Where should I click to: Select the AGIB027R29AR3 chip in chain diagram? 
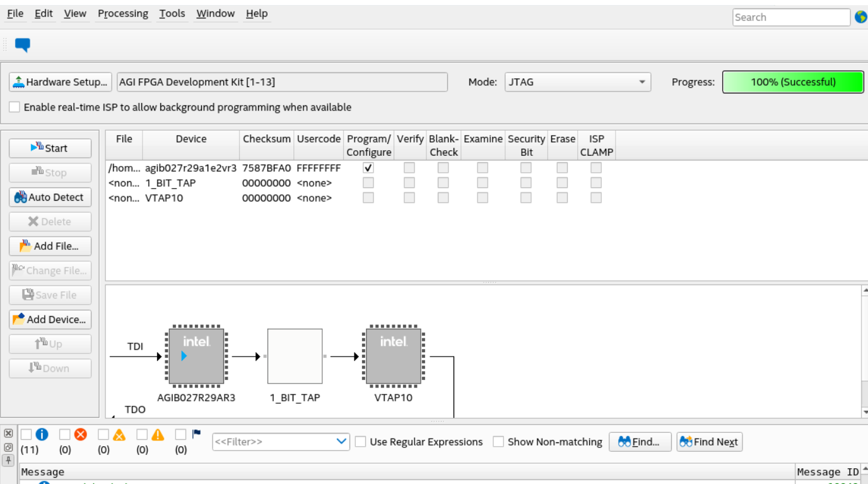[x=196, y=357]
